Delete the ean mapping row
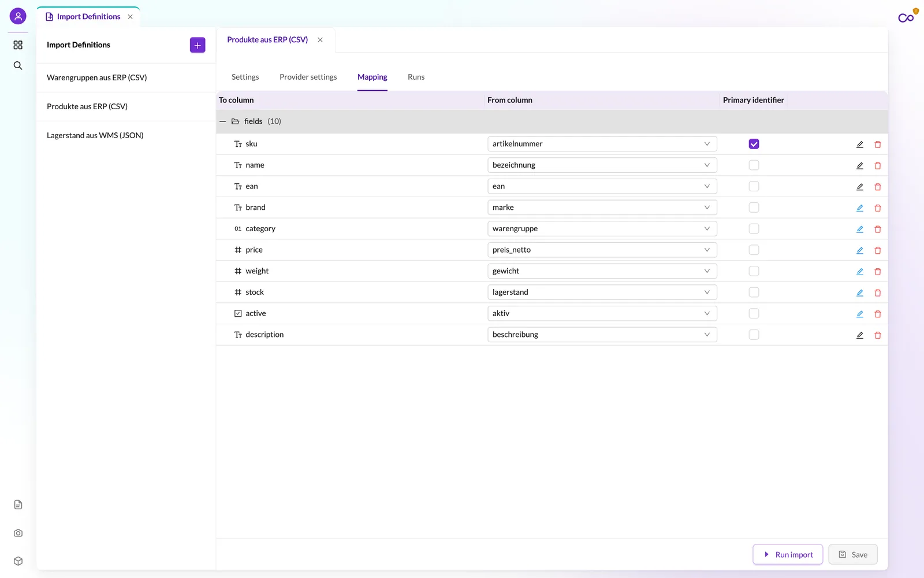The height and width of the screenshot is (578, 924). pos(878,187)
